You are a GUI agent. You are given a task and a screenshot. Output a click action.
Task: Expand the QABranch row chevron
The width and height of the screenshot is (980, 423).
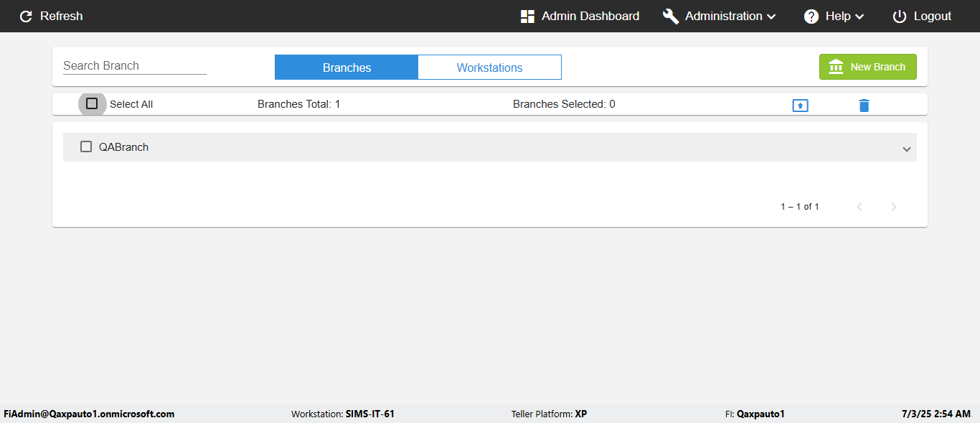pos(907,149)
